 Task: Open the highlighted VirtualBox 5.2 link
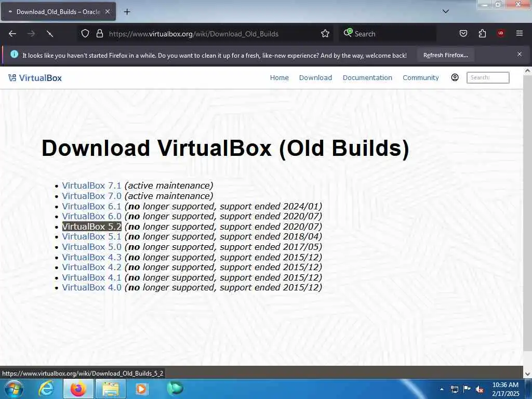click(x=91, y=227)
